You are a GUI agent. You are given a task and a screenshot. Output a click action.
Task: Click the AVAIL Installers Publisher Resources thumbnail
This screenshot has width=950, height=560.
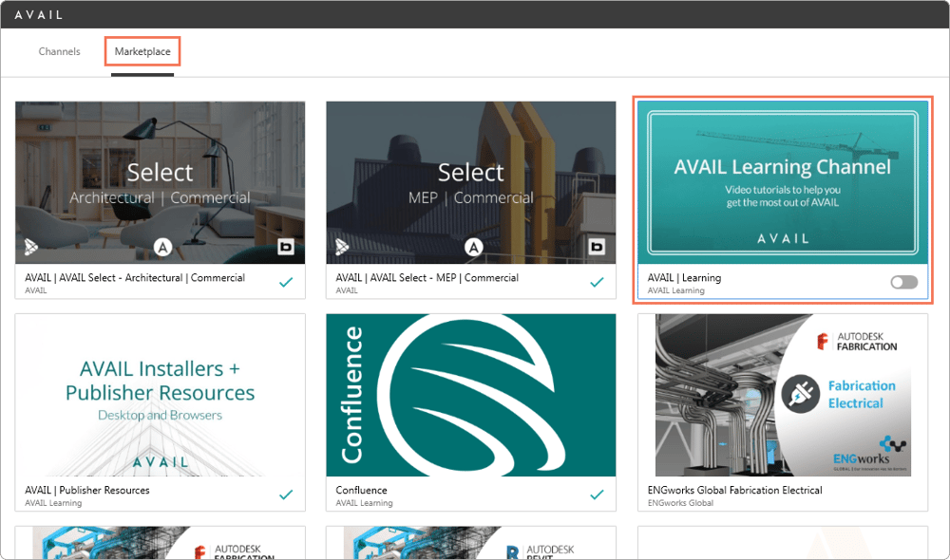coord(161,396)
